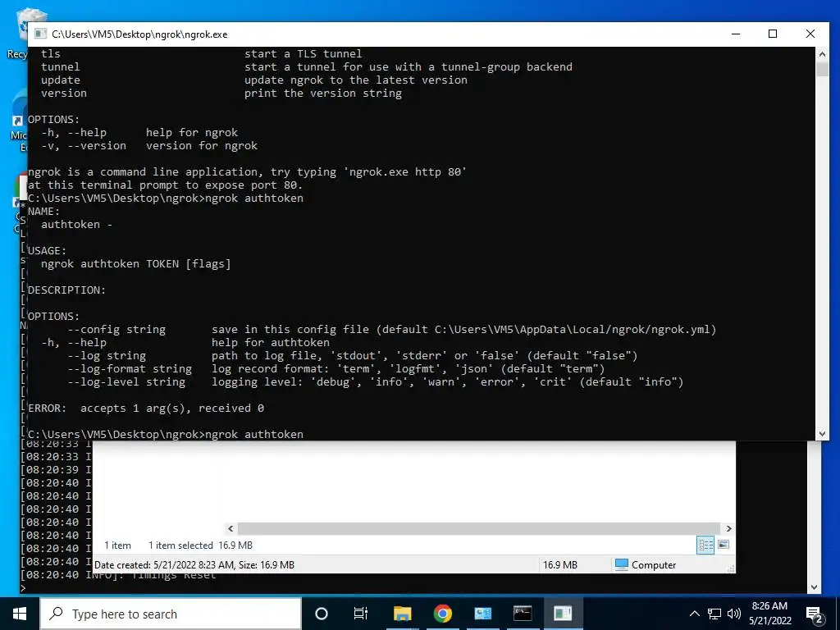Click the current prompt line 'ngrok authtoken'
The width and height of the screenshot is (840, 630).
(x=166, y=434)
